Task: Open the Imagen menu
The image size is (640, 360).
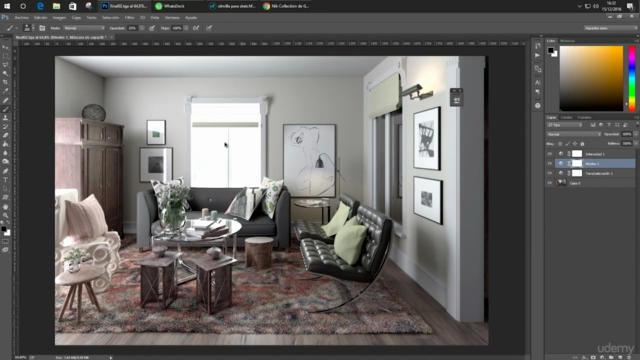Action: 59,18
